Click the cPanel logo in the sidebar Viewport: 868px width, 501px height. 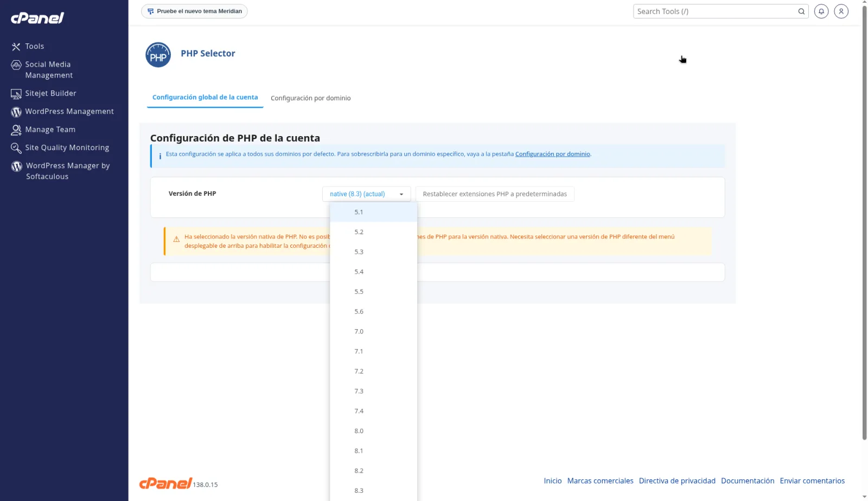(37, 18)
